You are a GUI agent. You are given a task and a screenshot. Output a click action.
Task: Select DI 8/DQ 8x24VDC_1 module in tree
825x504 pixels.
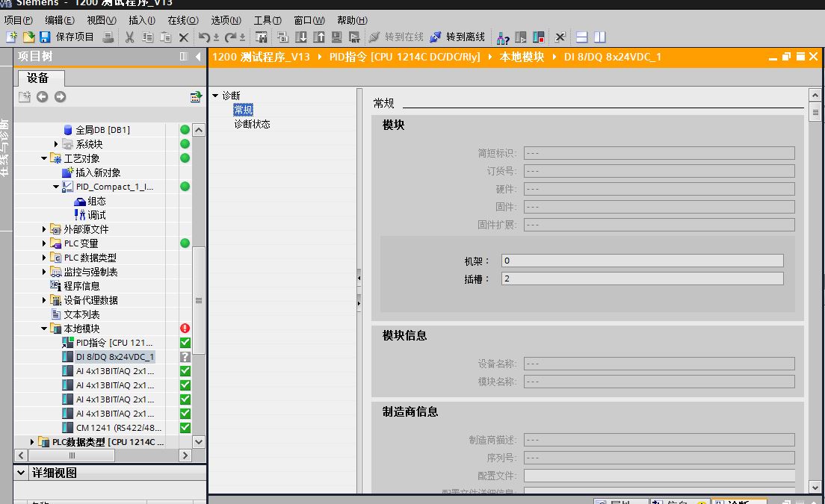(x=114, y=357)
